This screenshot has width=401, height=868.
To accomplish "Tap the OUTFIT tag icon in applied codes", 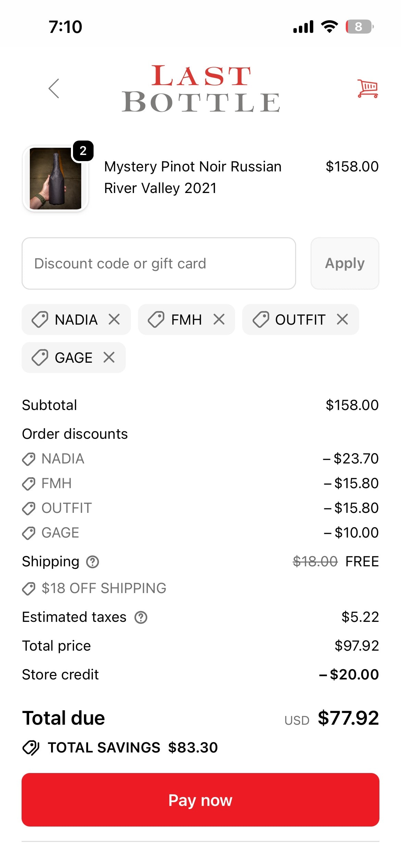I will tap(261, 320).
